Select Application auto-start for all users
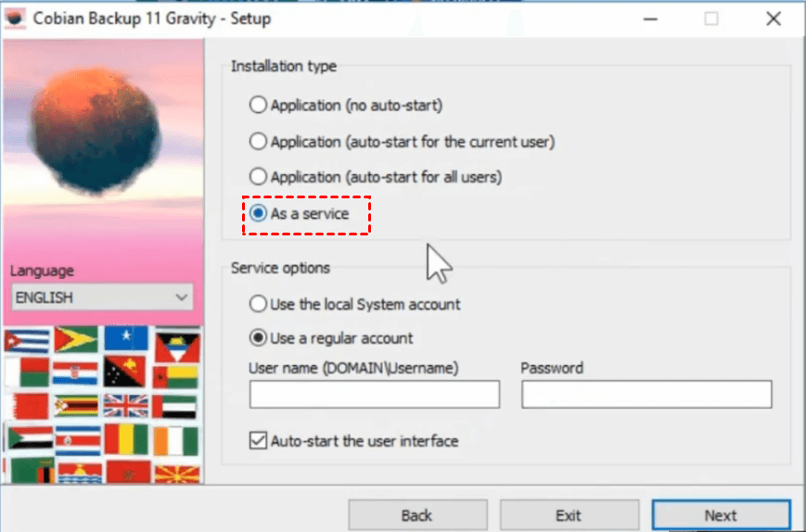 (x=376, y=177)
